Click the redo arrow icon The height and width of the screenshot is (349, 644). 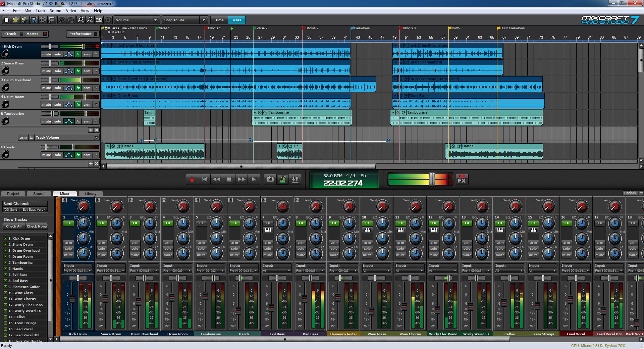click(71, 20)
